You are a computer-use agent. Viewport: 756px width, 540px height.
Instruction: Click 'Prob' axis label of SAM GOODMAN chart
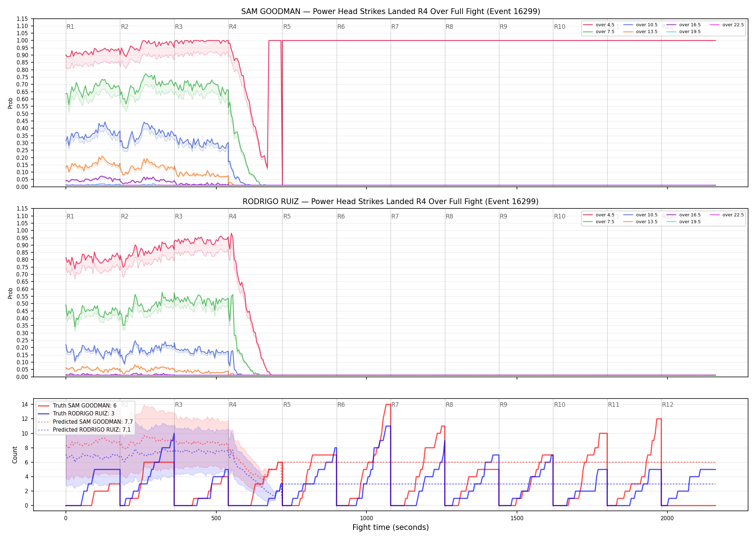click(x=10, y=103)
